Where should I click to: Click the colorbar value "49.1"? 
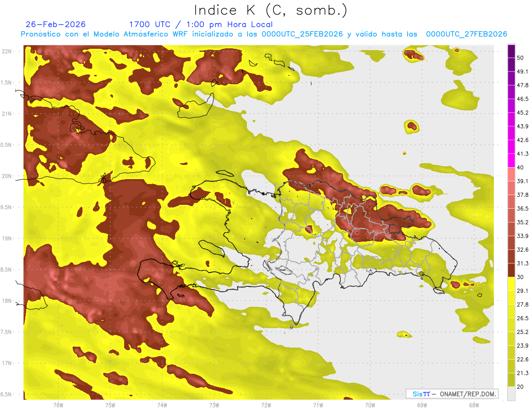[523, 71]
